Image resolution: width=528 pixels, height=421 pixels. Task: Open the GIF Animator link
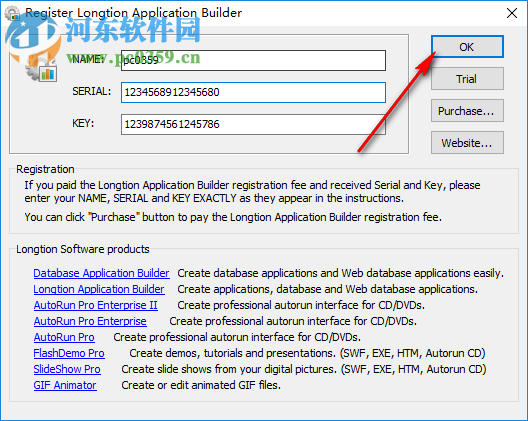point(65,385)
